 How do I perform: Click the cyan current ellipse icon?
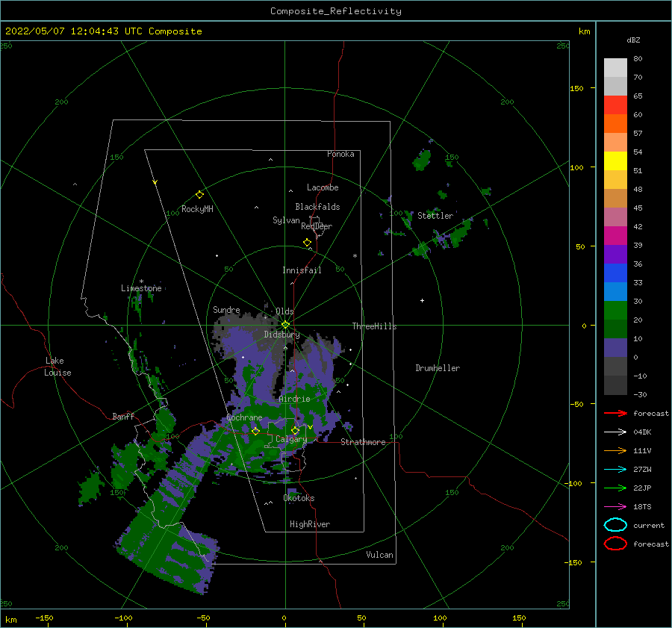coord(615,525)
